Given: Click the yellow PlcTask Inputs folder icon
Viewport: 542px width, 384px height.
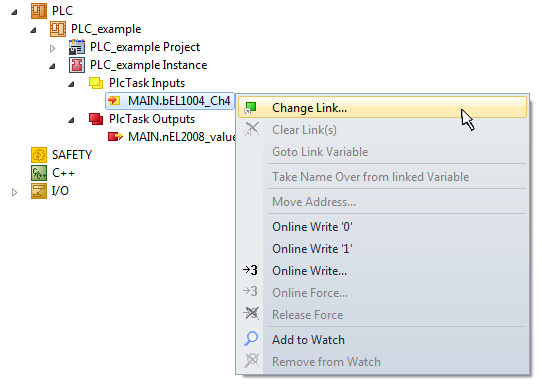Looking at the screenshot, I should (96, 83).
